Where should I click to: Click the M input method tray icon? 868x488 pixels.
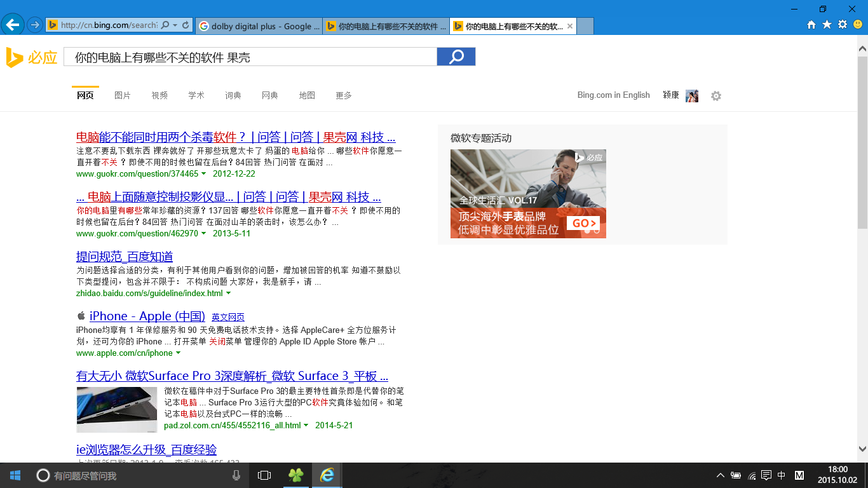click(799, 475)
